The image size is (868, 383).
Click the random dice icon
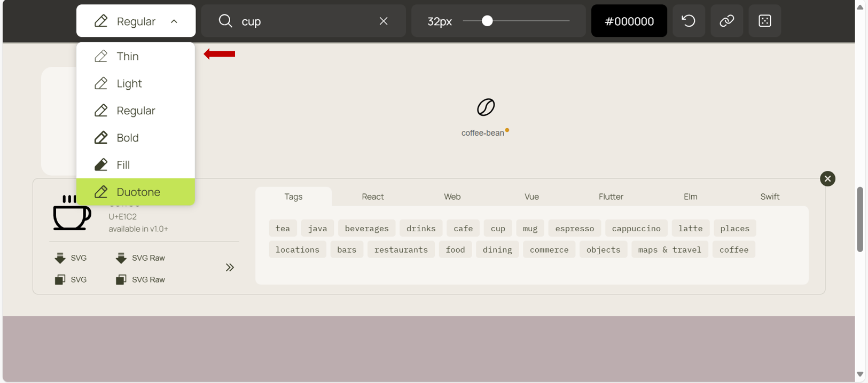(764, 21)
